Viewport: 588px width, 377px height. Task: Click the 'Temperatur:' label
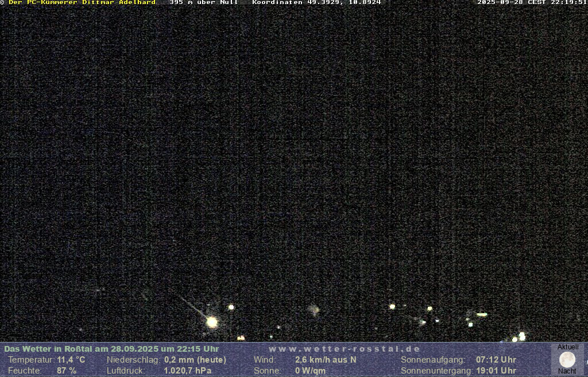pyautogui.click(x=30, y=360)
